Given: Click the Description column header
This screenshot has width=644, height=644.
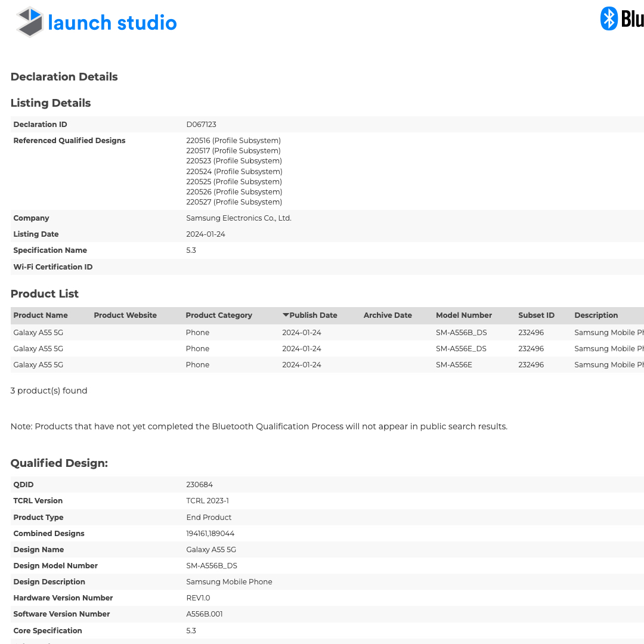Looking at the screenshot, I should coord(596,315).
